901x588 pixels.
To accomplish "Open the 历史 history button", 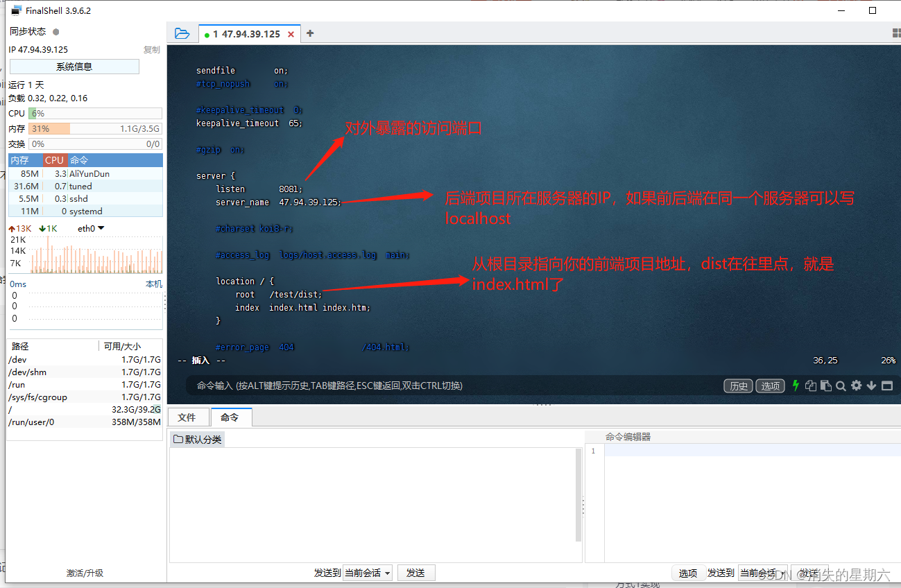I will pos(739,386).
